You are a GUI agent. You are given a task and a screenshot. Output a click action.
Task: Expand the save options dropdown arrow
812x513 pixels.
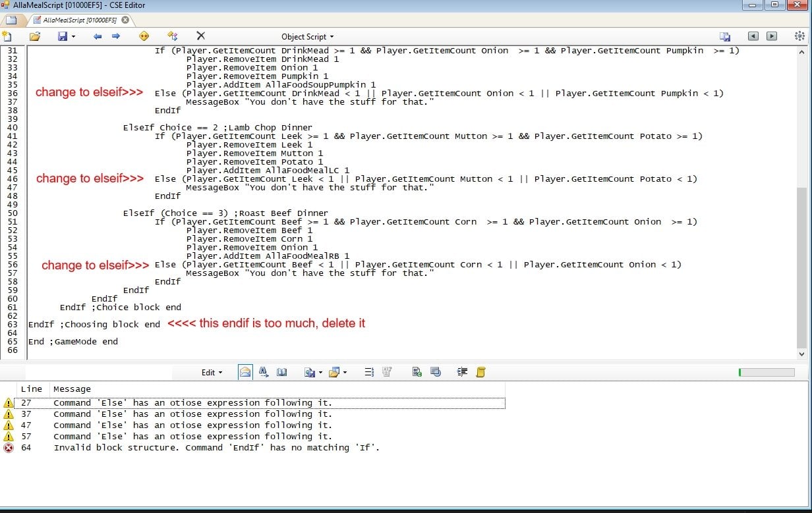tap(73, 37)
